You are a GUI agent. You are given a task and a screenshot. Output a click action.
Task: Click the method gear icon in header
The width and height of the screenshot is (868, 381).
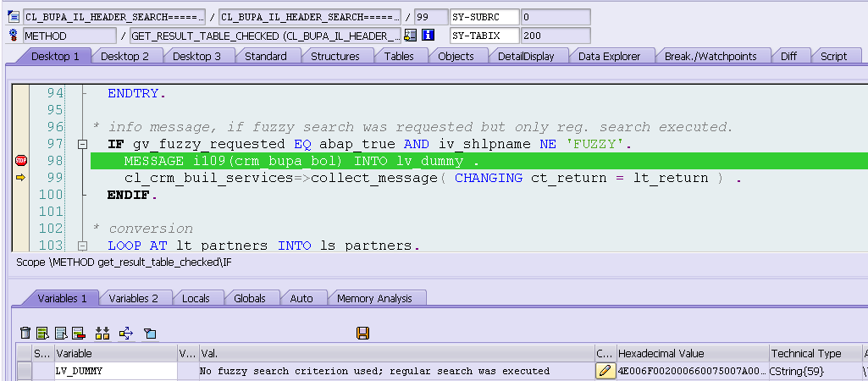point(14,36)
